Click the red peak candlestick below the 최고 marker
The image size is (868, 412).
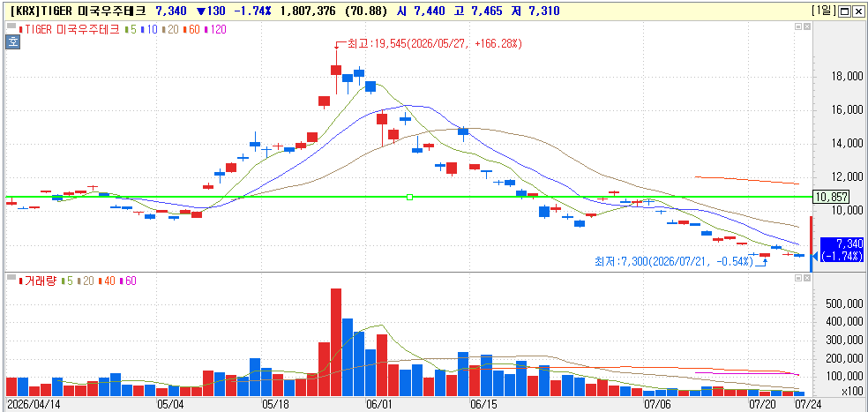tap(335, 69)
